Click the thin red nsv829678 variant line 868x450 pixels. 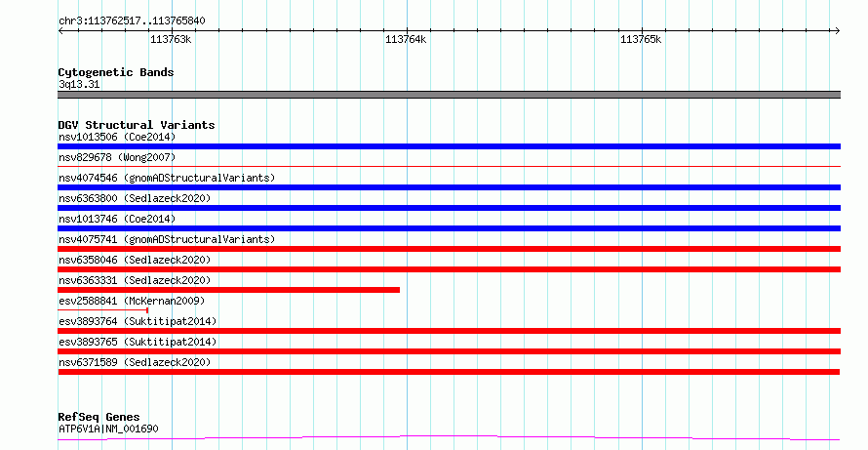point(449,166)
